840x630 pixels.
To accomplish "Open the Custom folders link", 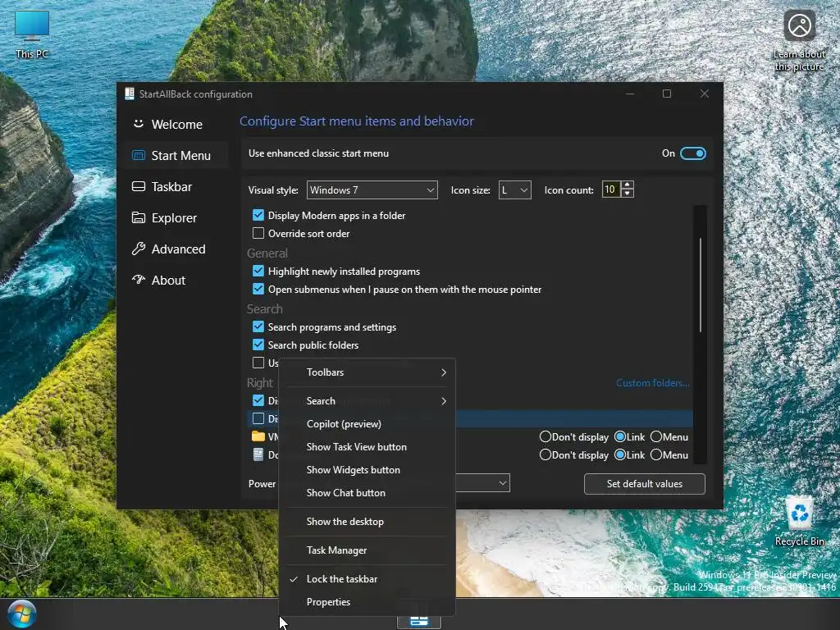I will (652, 383).
